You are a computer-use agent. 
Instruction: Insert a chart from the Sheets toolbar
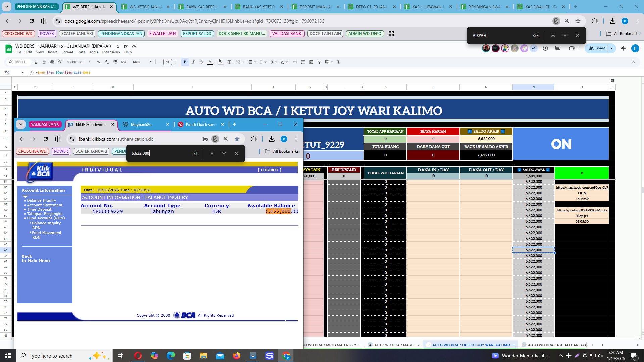pos(311,62)
